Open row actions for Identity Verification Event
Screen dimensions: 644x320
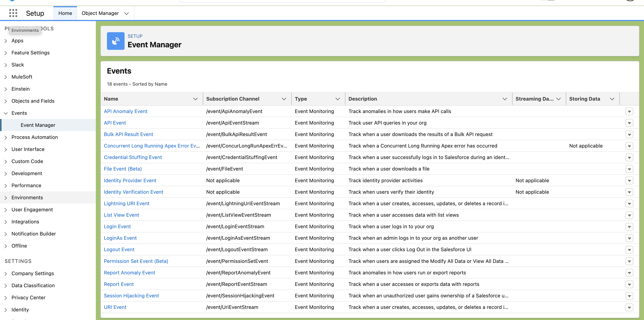[x=629, y=192]
